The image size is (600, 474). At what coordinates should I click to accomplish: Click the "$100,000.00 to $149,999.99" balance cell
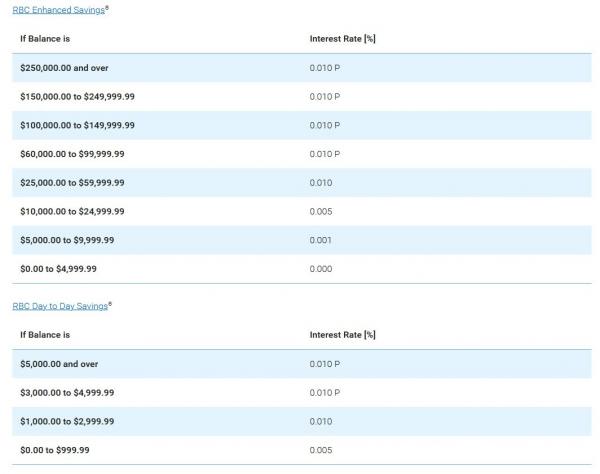coord(77,126)
